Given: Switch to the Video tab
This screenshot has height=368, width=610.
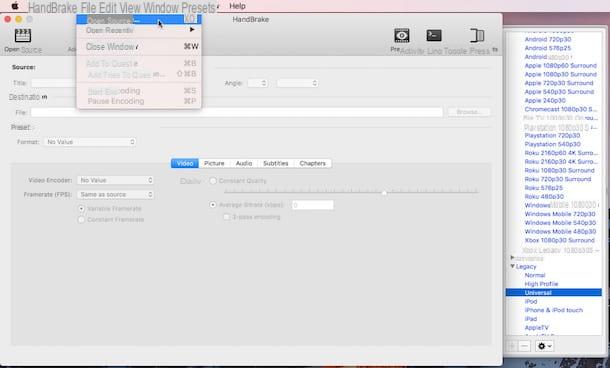Looking at the screenshot, I should click(185, 163).
